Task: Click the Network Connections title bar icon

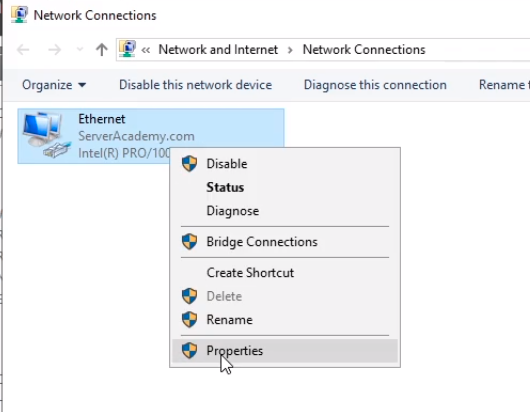Action: pyautogui.click(x=19, y=15)
